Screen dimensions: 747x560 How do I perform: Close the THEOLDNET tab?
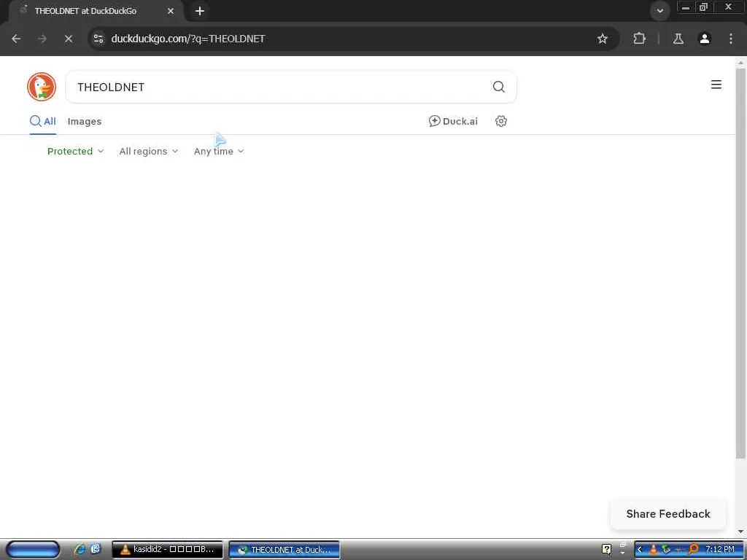171,11
